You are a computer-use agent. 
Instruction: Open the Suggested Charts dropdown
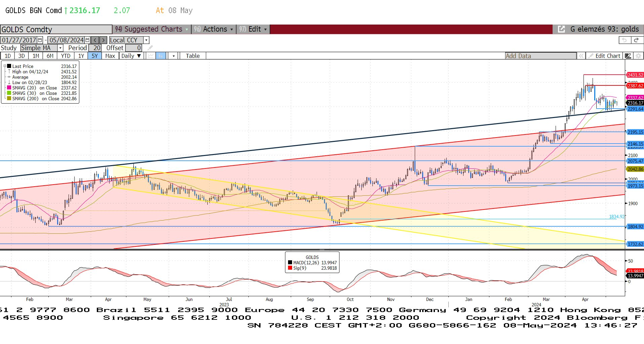click(152, 29)
